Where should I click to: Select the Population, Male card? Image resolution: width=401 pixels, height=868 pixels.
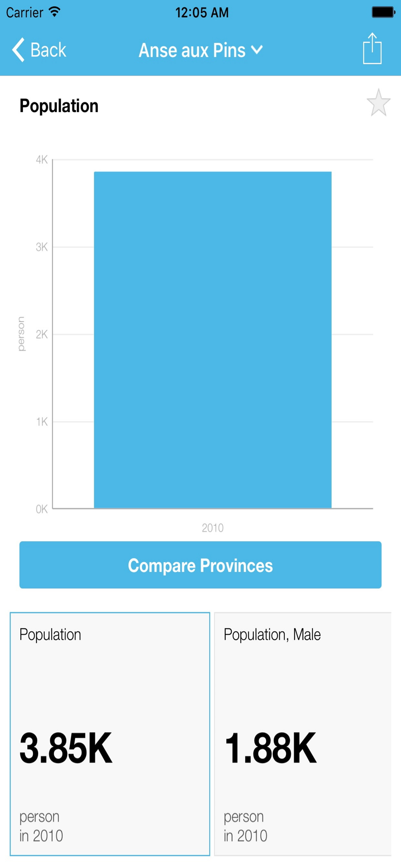pos(303,734)
